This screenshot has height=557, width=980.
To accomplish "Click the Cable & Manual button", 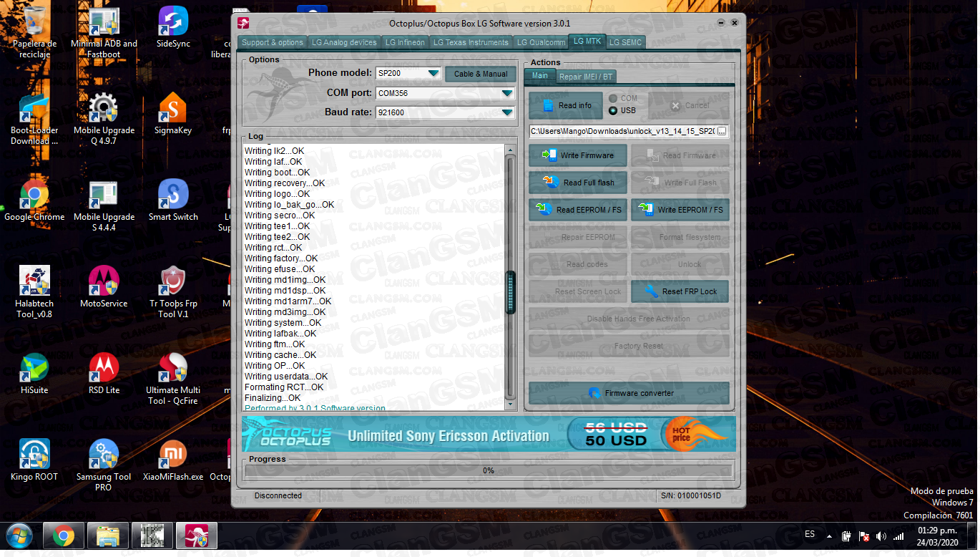I will [481, 74].
